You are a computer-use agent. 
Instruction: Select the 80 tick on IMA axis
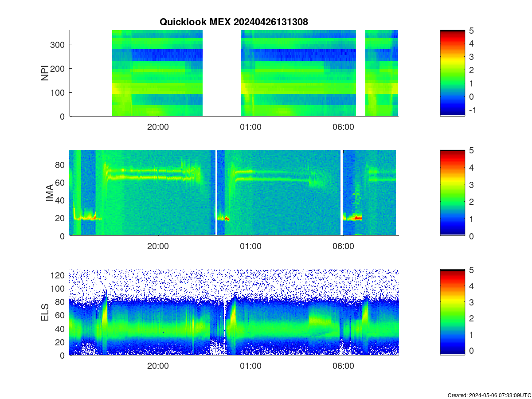click(x=61, y=164)
